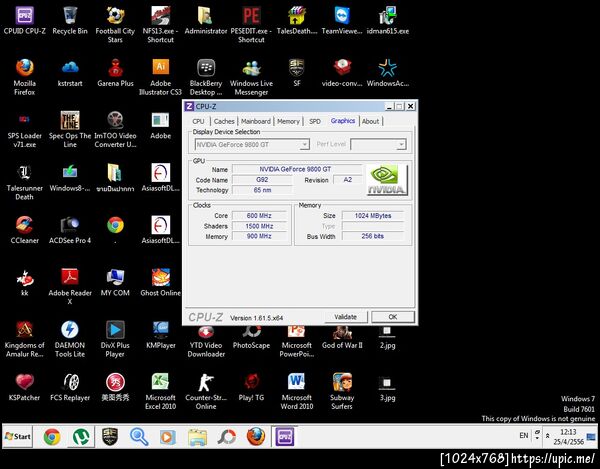Select the God of War II icon
The image size is (600, 469).
[x=342, y=337]
